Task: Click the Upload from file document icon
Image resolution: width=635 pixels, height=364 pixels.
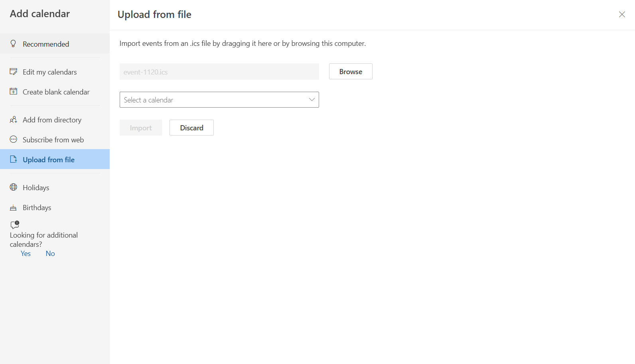Action: 13,159
